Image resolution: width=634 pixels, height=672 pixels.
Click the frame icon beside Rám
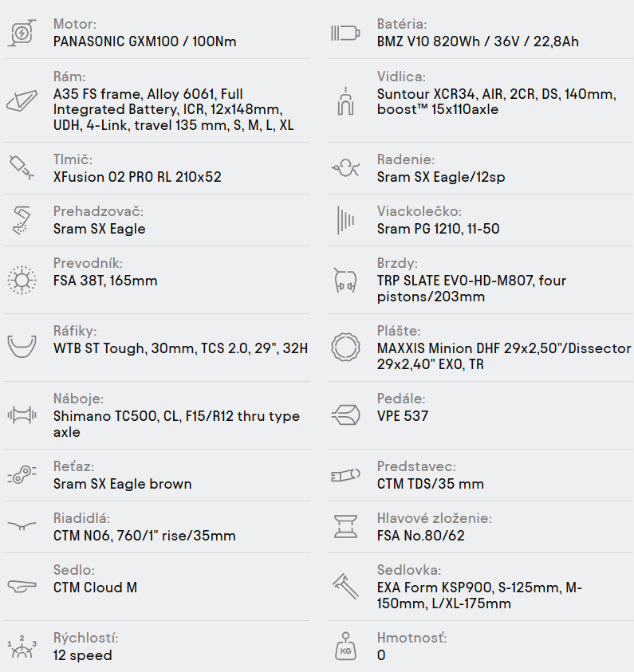tap(22, 100)
